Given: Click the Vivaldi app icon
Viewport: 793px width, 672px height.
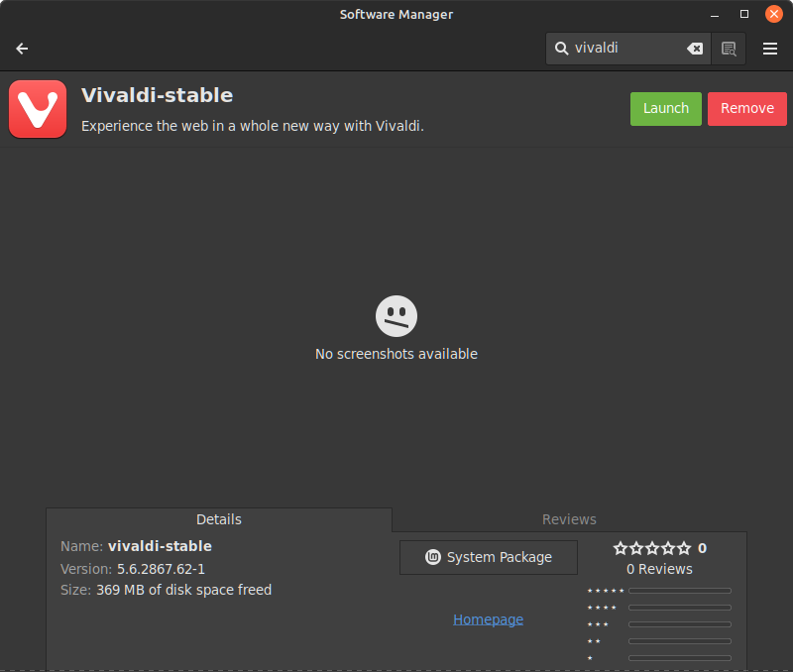Looking at the screenshot, I should click(38, 109).
